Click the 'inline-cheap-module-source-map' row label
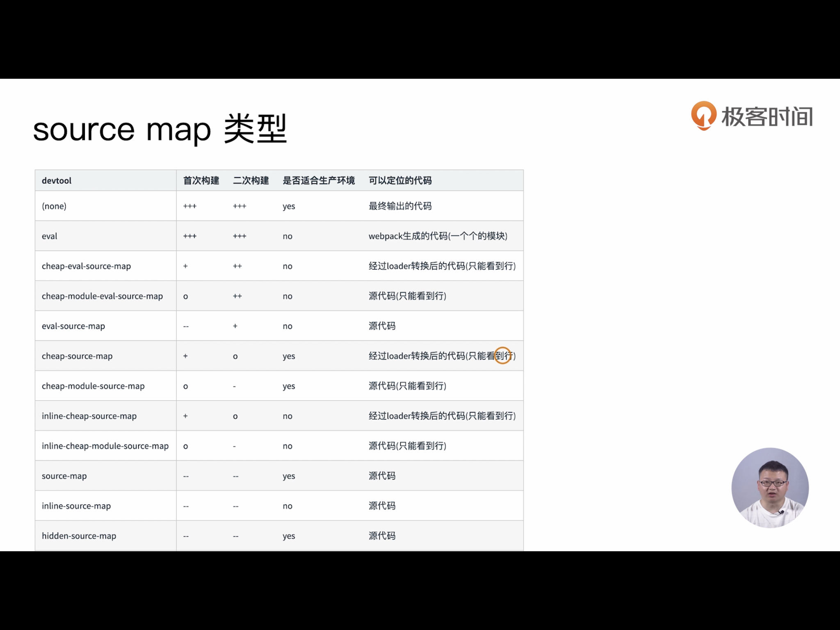This screenshot has height=630, width=840. (105, 446)
